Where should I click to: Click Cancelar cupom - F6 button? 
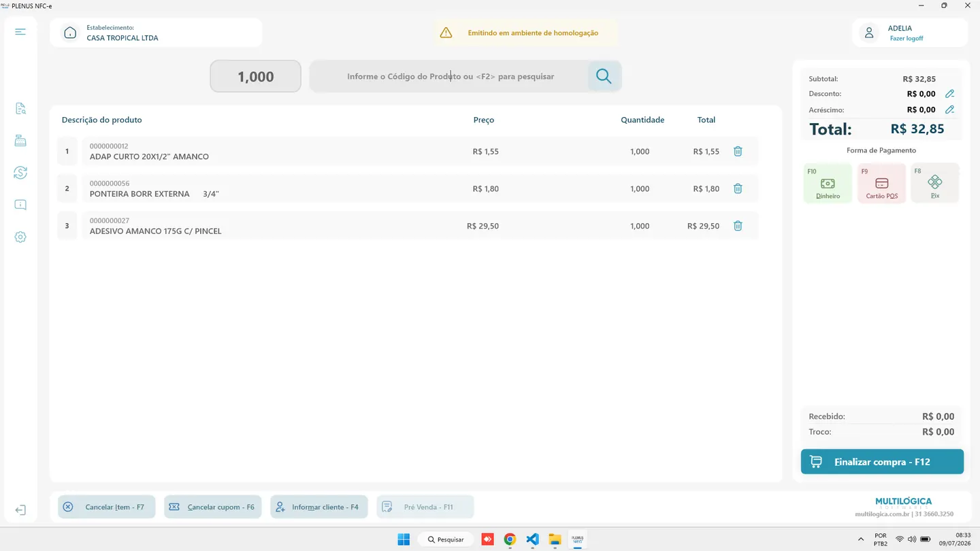click(212, 507)
